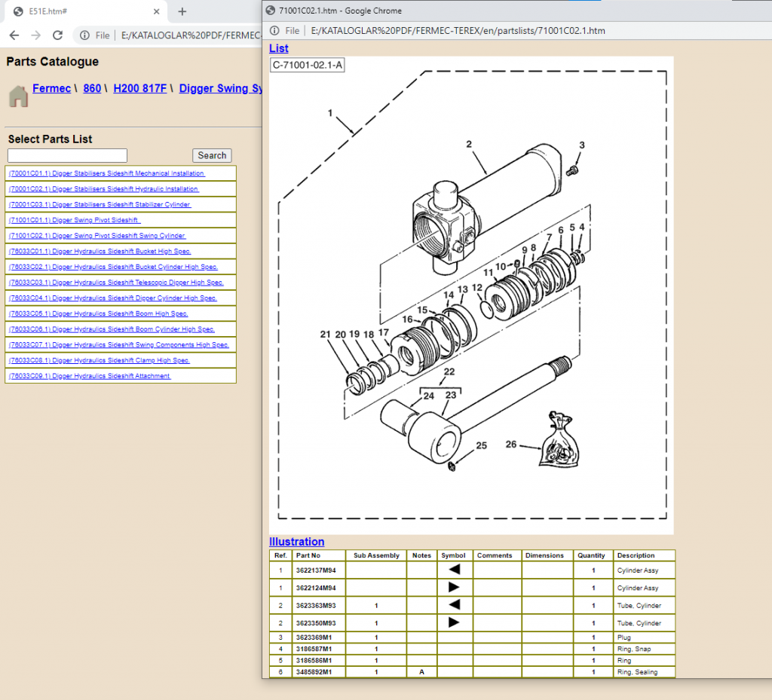
Task: Jump to the Illustration link below the diagram
Action: (x=296, y=542)
